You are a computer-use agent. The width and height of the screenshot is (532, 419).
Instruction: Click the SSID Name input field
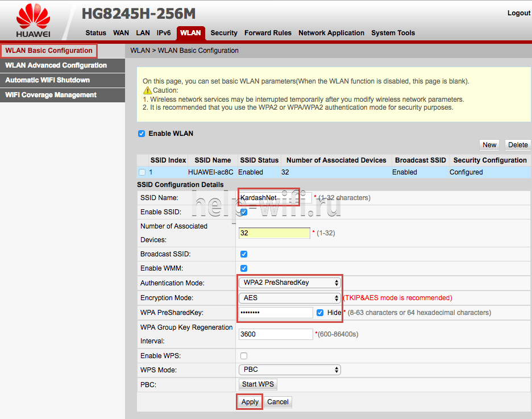(275, 198)
